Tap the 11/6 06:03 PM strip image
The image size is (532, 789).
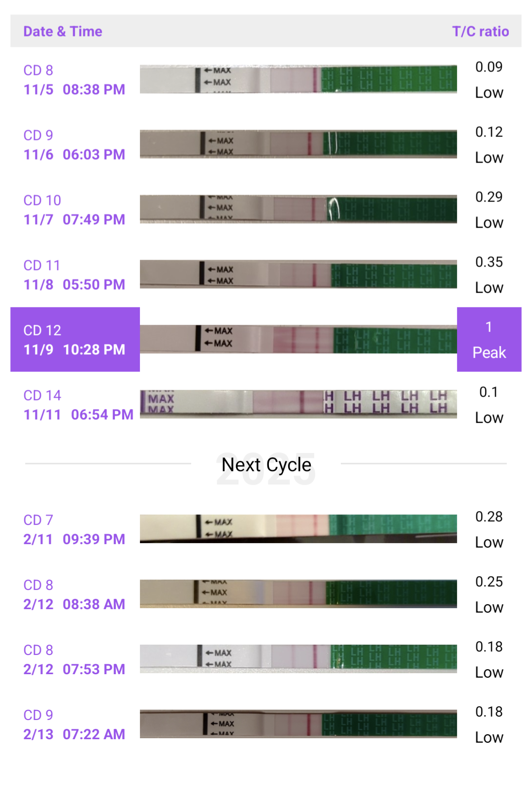pyautogui.click(x=298, y=144)
